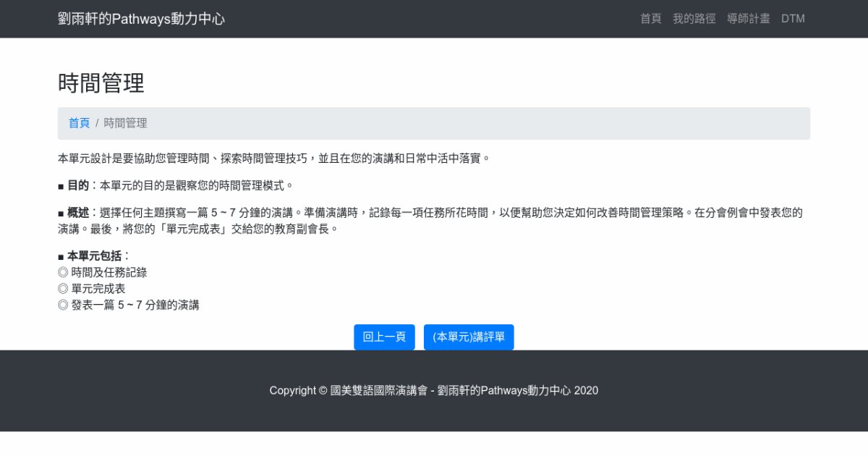This screenshot has width=868, height=456.
Task: Click the ■ square marker before 概述
Action: point(61,213)
